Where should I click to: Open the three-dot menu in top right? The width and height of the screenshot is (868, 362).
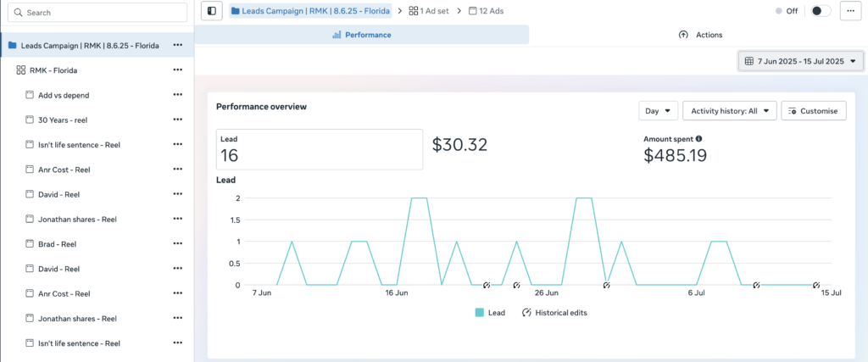point(850,11)
